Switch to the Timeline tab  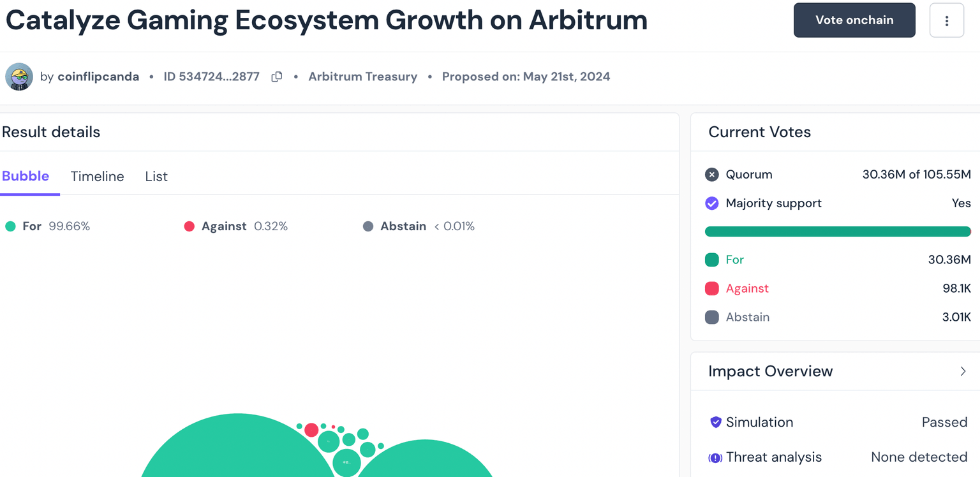pos(97,177)
